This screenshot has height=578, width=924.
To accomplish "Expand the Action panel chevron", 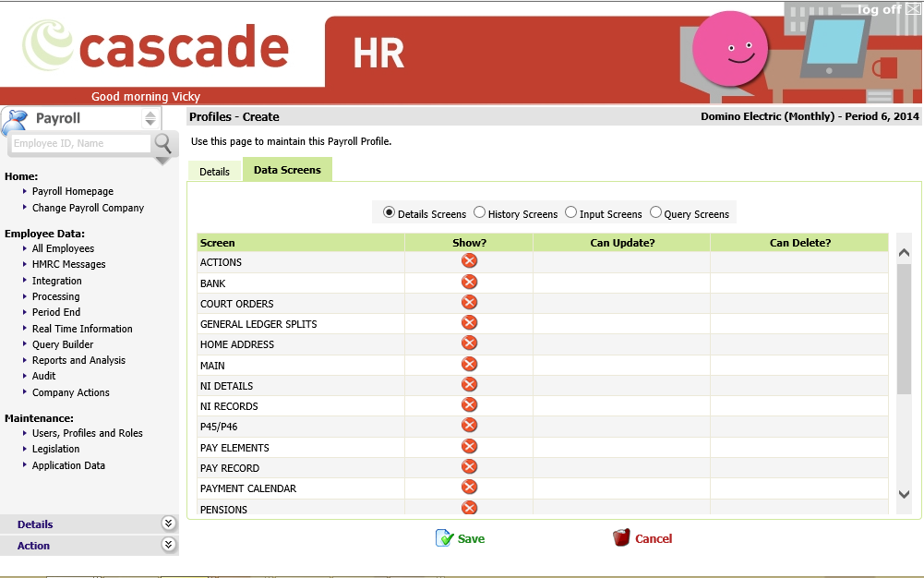I will tap(169, 545).
